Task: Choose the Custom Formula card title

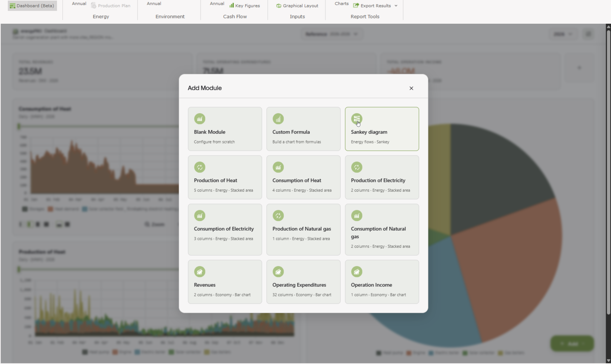Action: click(291, 132)
